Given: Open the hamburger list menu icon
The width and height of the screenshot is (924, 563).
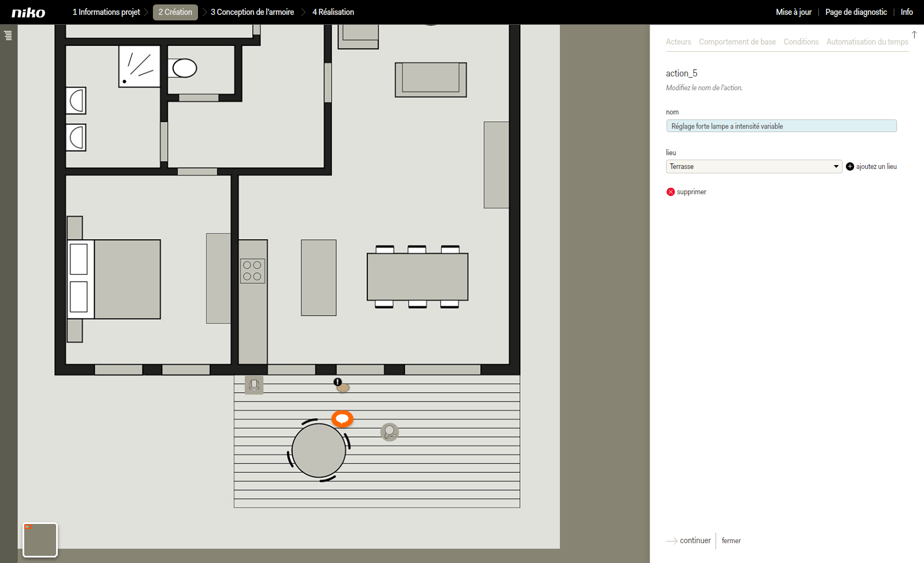Looking at the screenshot, I should click(x=8, y=36).
